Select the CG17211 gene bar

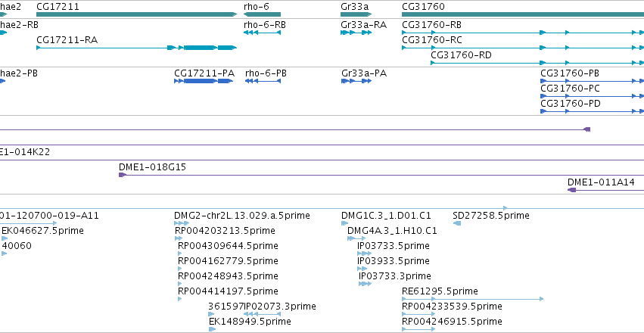(x=137, y=14)
